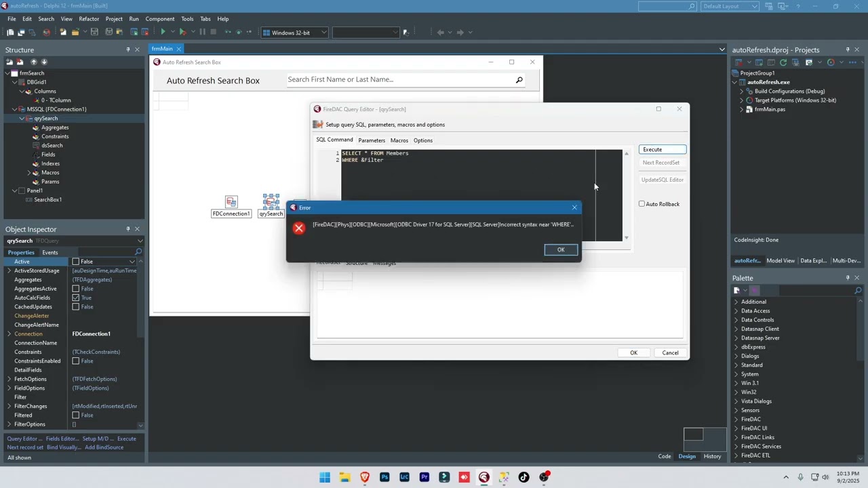Pin the Structure panel

click(127, 49)
